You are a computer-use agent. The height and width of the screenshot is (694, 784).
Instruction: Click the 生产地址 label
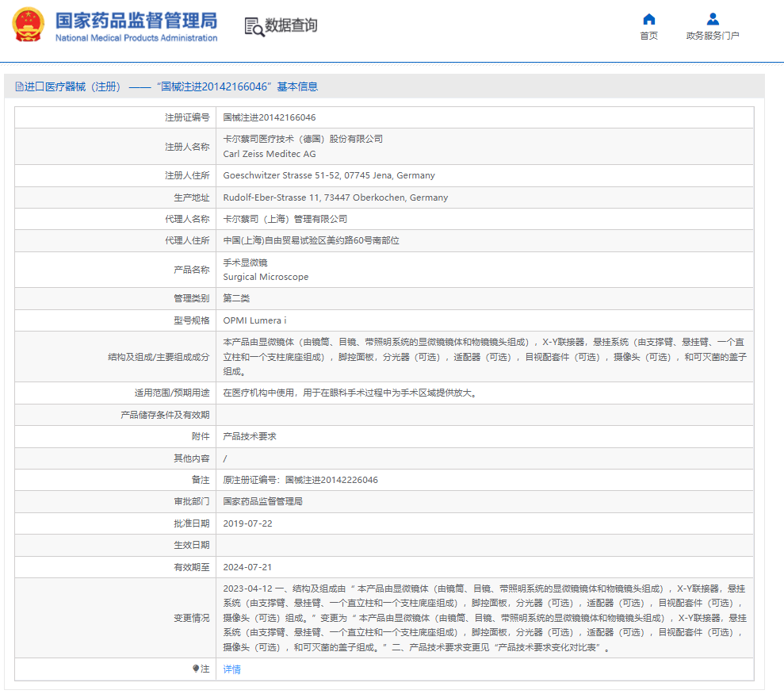(x=192, y=197)
